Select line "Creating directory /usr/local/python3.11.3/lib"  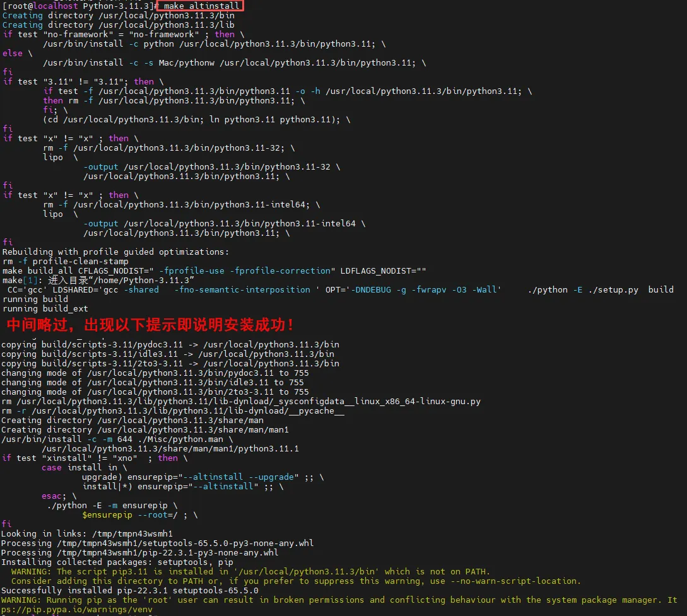point(119,25)
